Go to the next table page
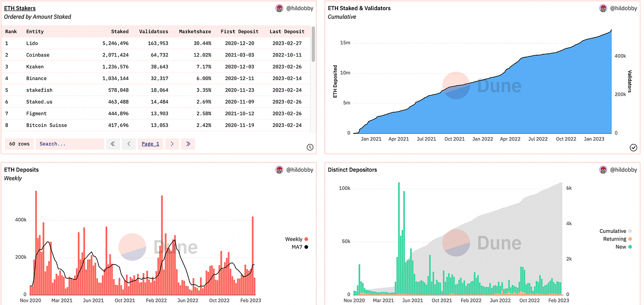Viewport: 644px width, 305px height. pyautogui.click(x=172, y=144)
